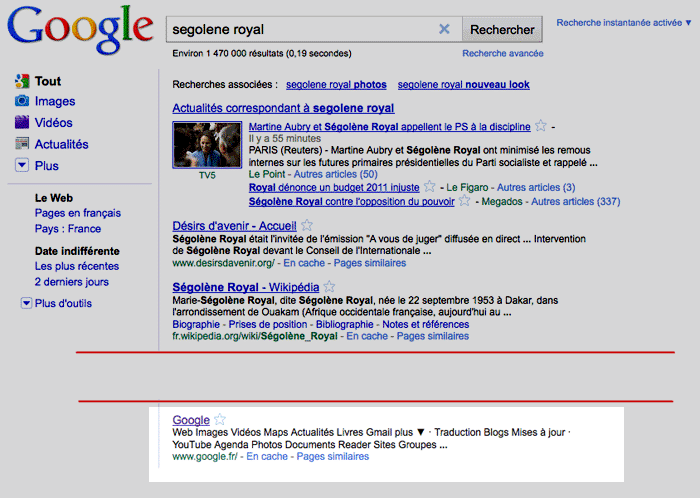Open the Wikipédia Biographie sitelink
700x498 pixels.
click(196, 324)
